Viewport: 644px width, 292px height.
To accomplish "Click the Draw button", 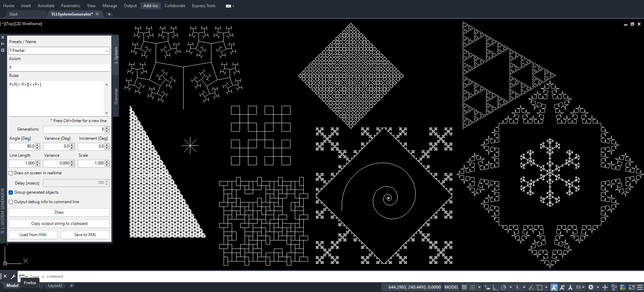I will pos(59,212).
